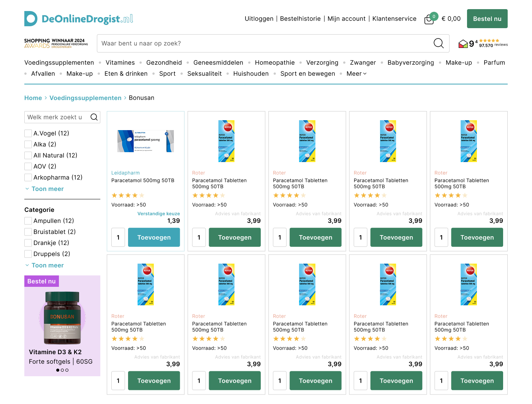Open Leidapharm Paracetamol product image
532x404 pixels.
146,141
